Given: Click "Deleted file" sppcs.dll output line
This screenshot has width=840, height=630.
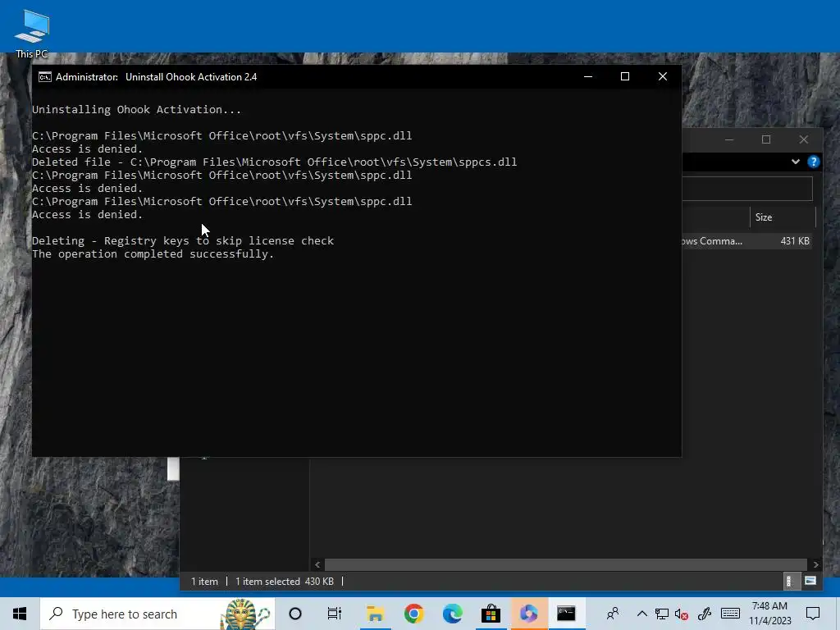Looking at the screenshot, I should [x=274, y=162].
